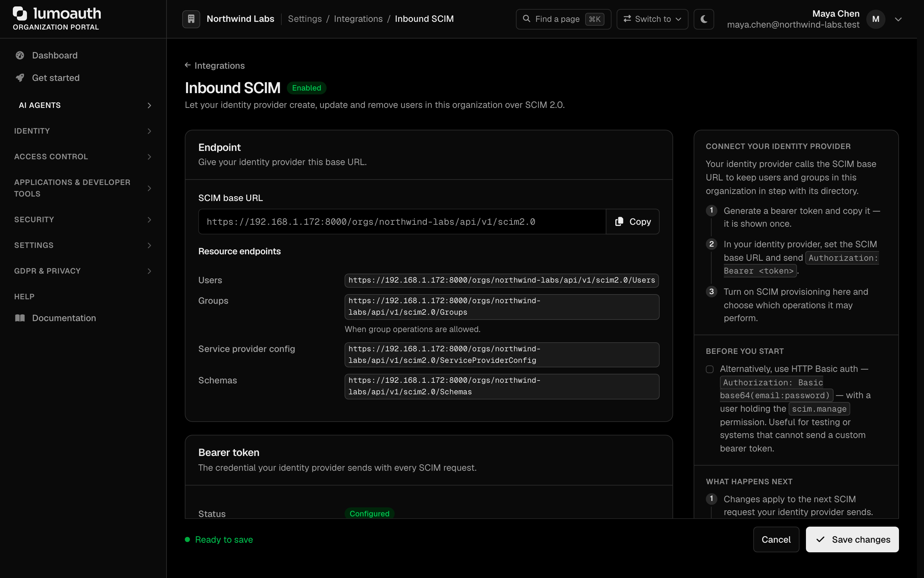The height and width of the screenshot is (578, 924).
Task: Click the Enabled status badge
Action: pyautogui.click(x=307, y=88)
